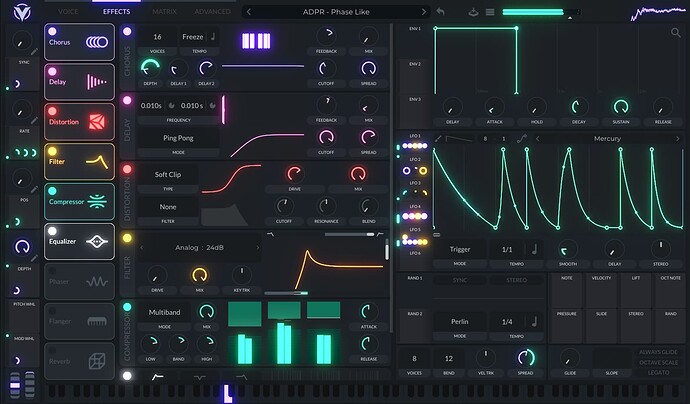Toggle the Chorus effect power dot
This screenshot has height=404, width=690.
(52, 31)
